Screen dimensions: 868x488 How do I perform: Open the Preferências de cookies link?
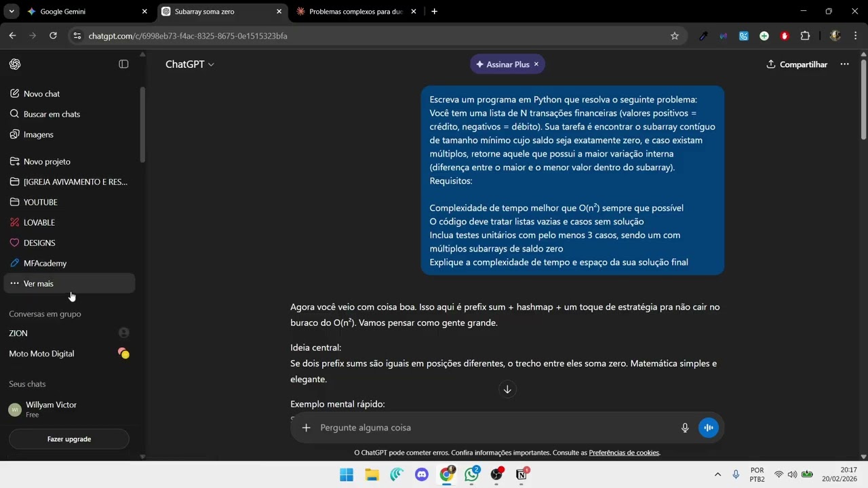pos(624,453)
